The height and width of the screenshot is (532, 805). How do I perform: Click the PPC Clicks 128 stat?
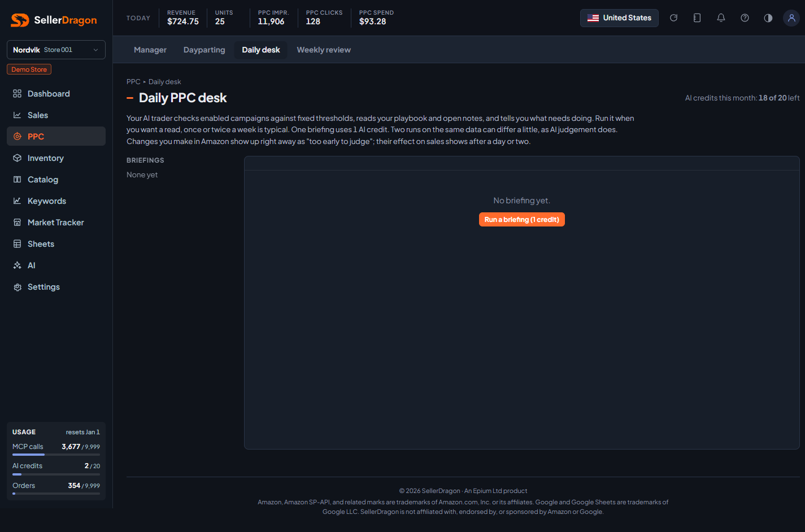point(324,18)
